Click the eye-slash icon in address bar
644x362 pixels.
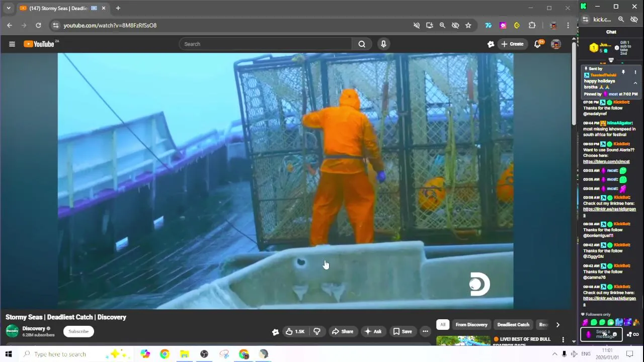coord(455,25)
